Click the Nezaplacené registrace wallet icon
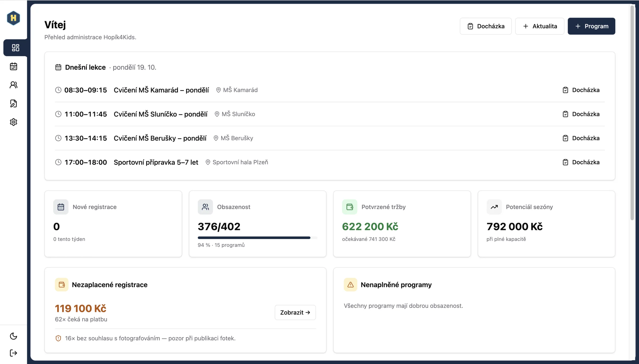639x364 pixels. (x=62, y=285)
